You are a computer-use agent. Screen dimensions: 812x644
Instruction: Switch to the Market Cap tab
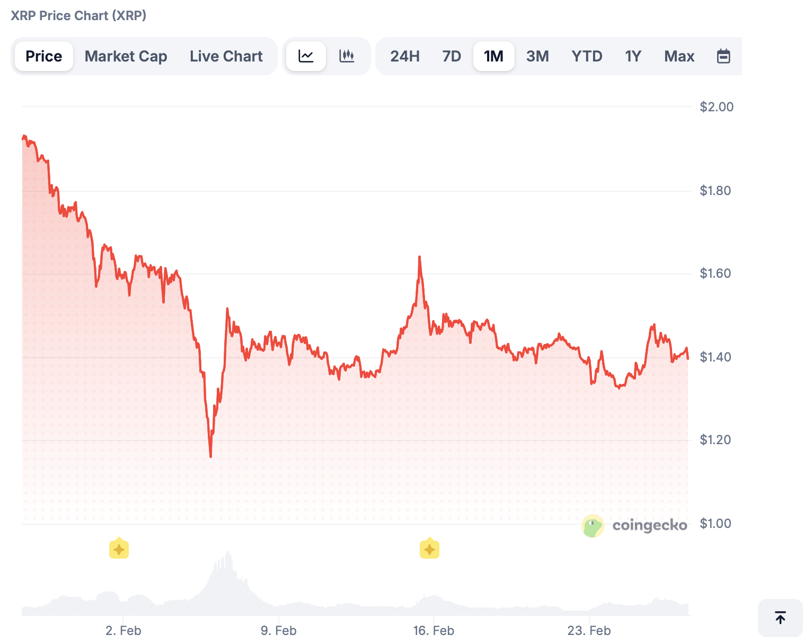126,56
